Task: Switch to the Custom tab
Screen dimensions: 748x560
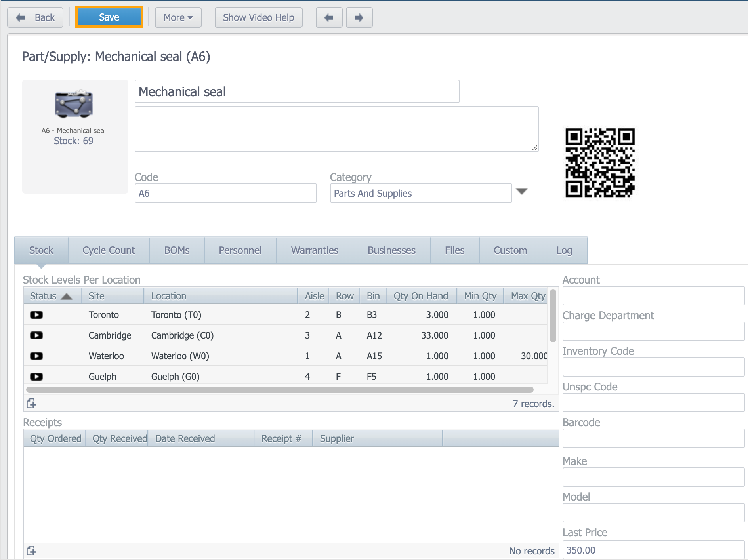Action: [510, 250]
